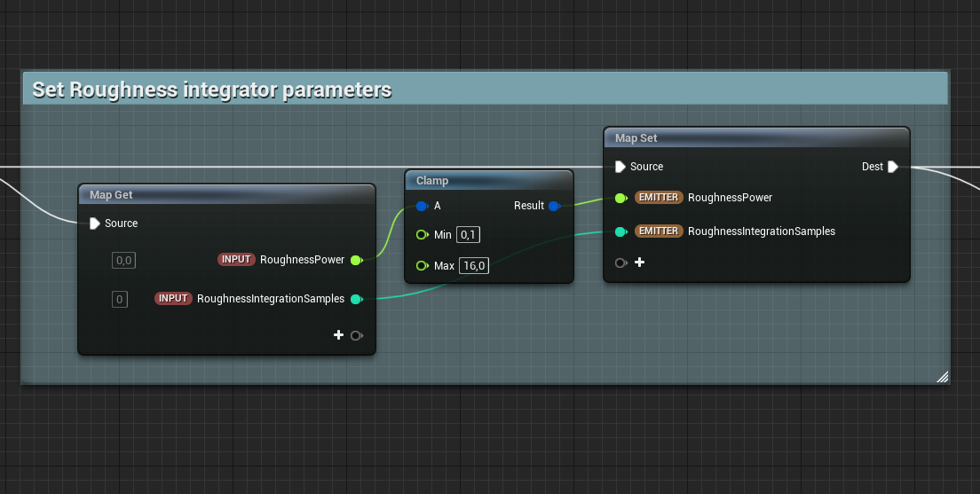Screen dimensions: 980x494
Task: Click the Map Set Source execution pin
Action: (x=620, y=167)
